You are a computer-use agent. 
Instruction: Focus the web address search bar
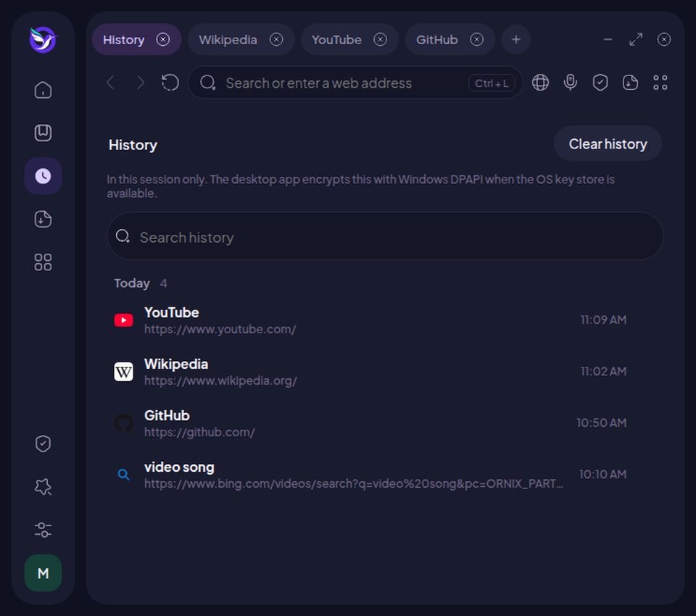point(355,83)
